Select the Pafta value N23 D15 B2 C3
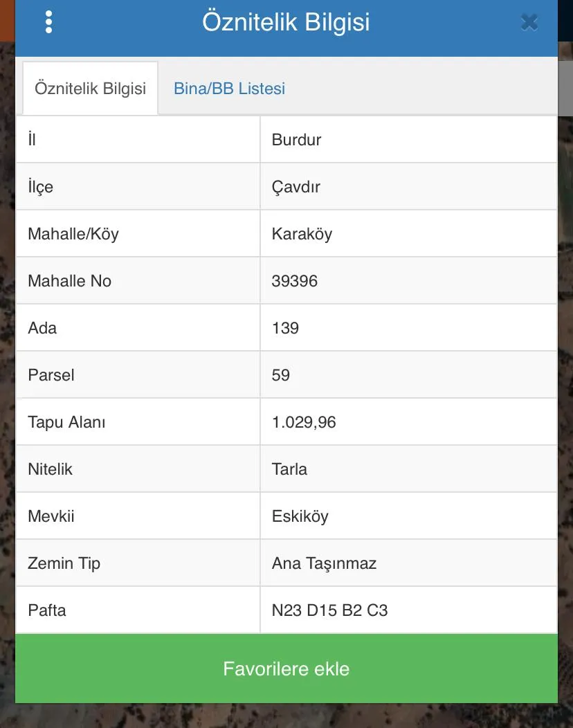The width and height of the screenshot is (573, 728). pyautogui.click(x=329, y=610)
